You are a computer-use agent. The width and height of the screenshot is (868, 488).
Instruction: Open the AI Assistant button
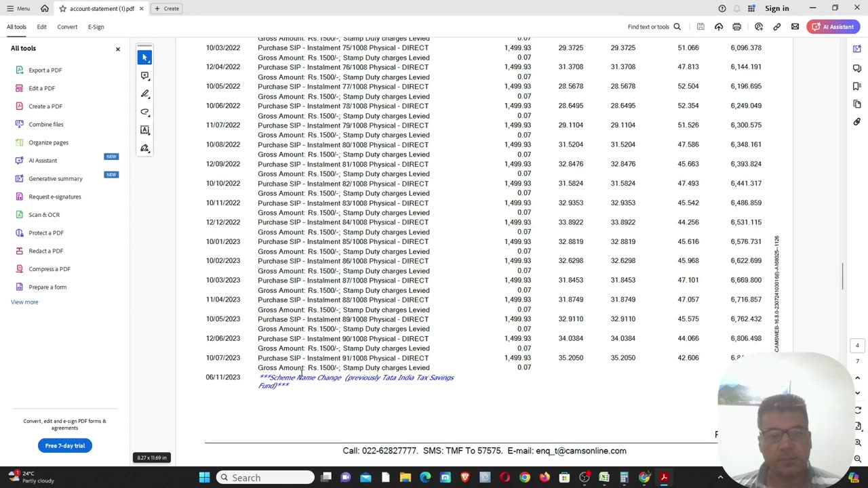[x=833, y=27]
